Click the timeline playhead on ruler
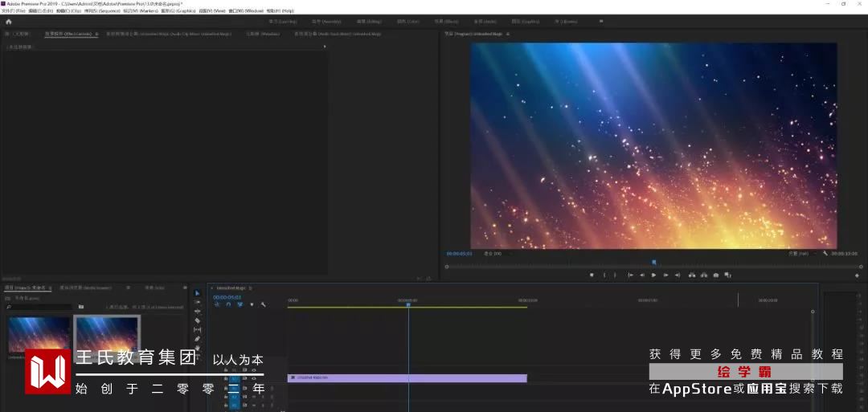The height and width of the screenshot is (412, 868). (x=408, y=304)
